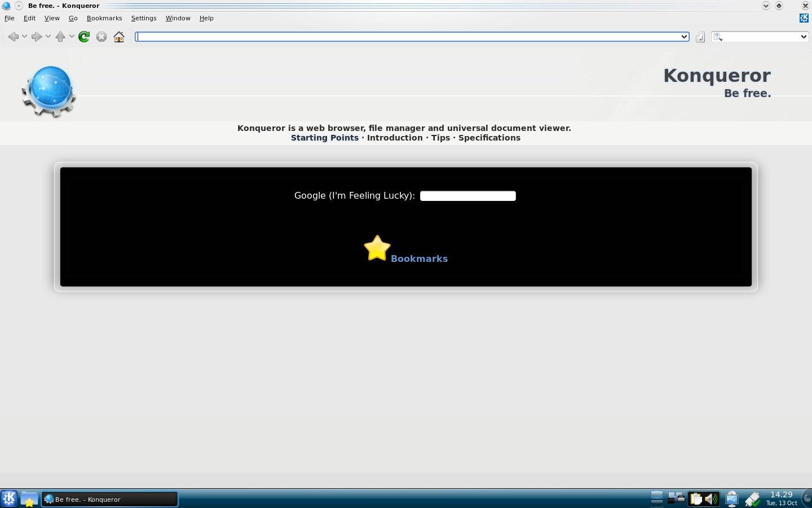Image resolution: width=812 pixels, height=508 pixels.
Task: Open the location bar history dropdown
Action: pos(684,37)
